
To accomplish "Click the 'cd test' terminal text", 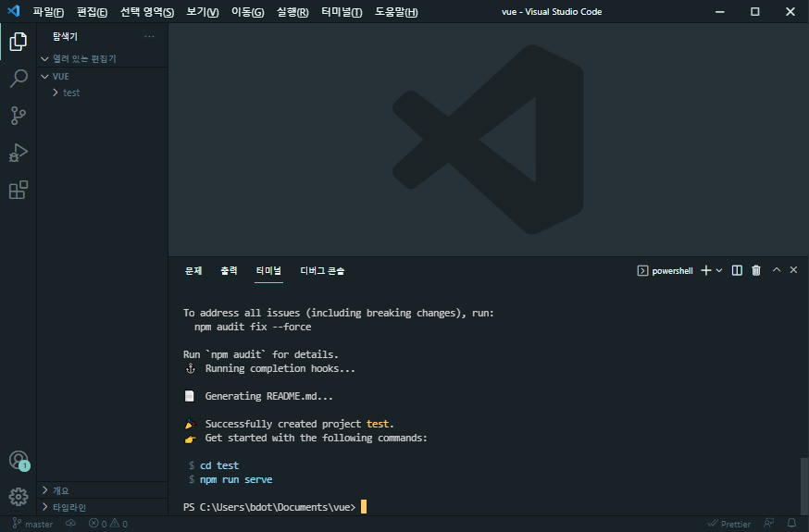I will (x=219, y=465).
